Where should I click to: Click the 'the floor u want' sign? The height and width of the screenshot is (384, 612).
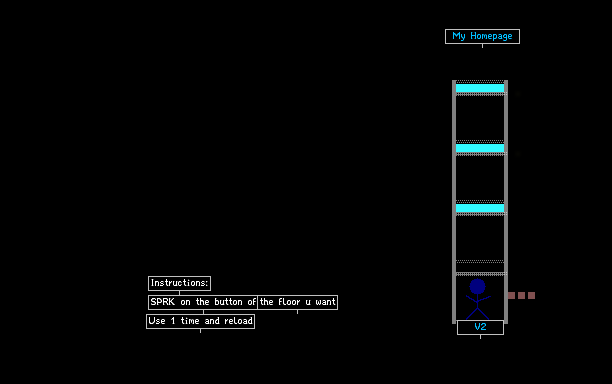297,302
